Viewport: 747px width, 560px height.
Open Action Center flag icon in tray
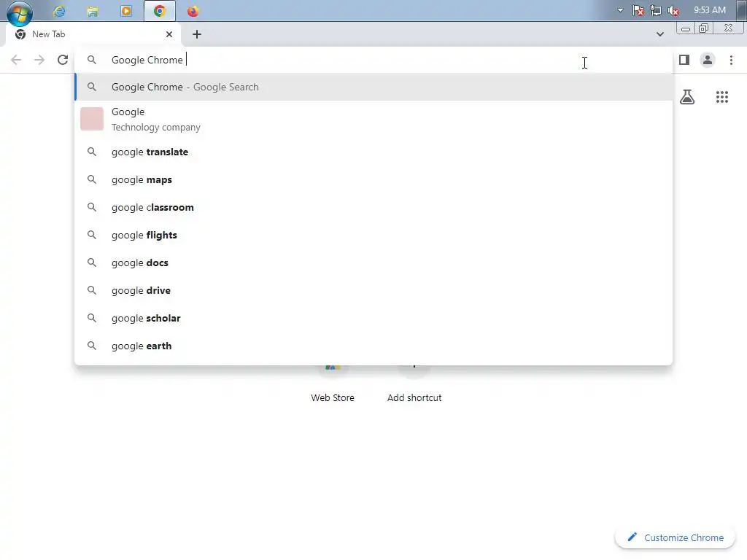638,10
